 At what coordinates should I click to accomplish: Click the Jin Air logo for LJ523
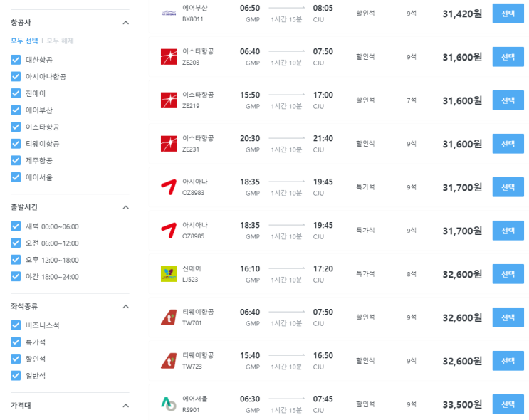[x=169, y=274]
